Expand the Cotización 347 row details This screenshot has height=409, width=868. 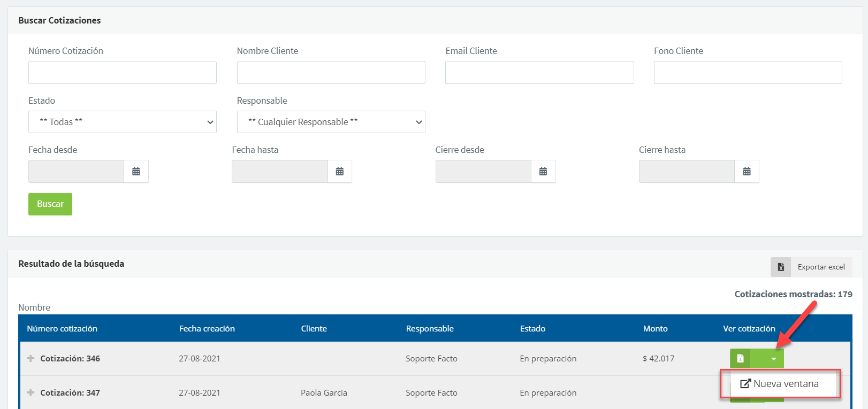(x=31, y=393)
